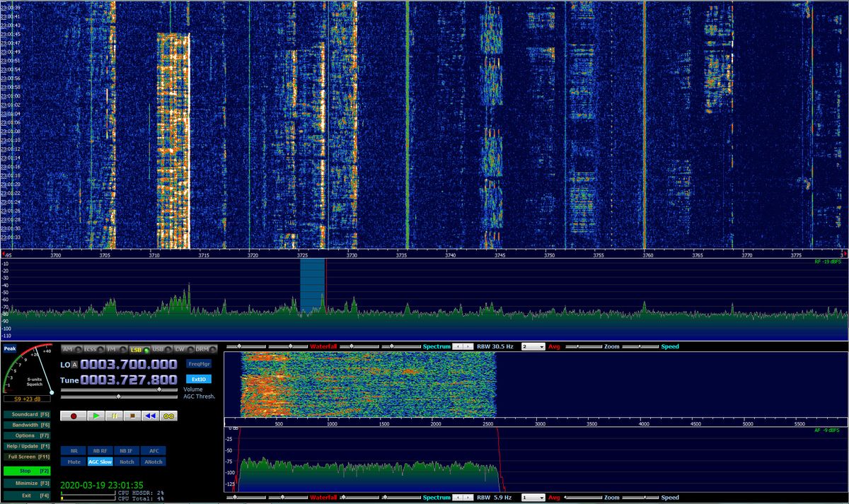The height and width of the screenshot is (504, 849).
Task: Open Soundcard settings [F5]
Action: click(27, 414)
